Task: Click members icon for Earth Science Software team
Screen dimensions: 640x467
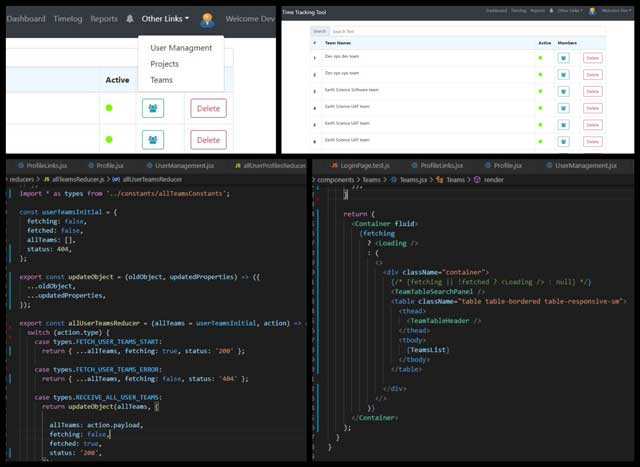Action: [x=563, y=91]
